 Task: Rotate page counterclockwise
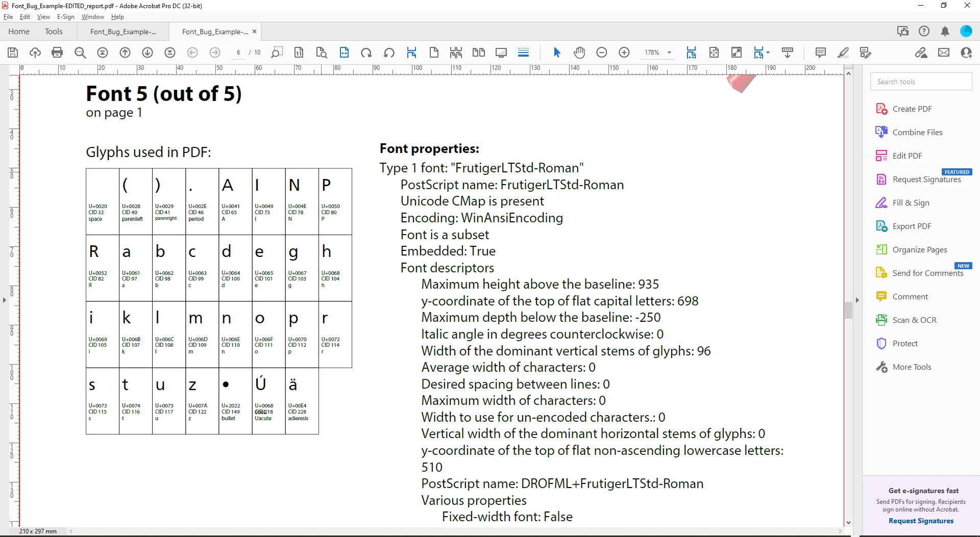pyautogui.click(x=389, y=53)
